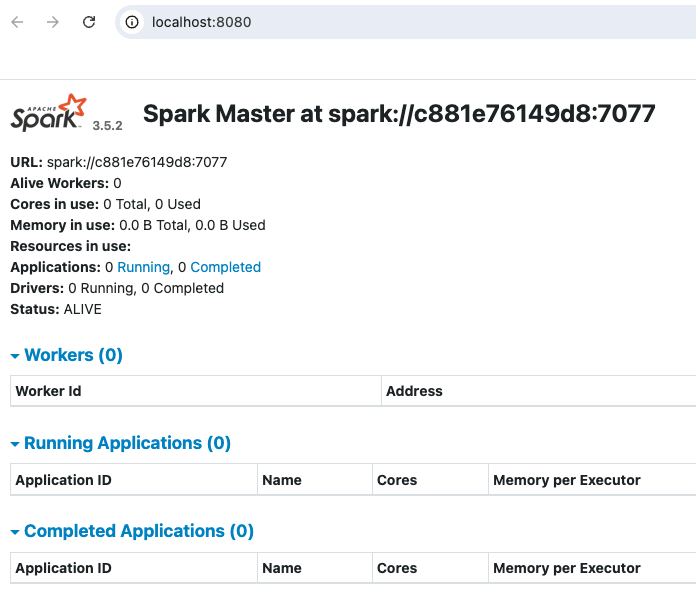Click the Cores in use line
Viewport: 696px width, 600px height.
click(x=106, y=204)
